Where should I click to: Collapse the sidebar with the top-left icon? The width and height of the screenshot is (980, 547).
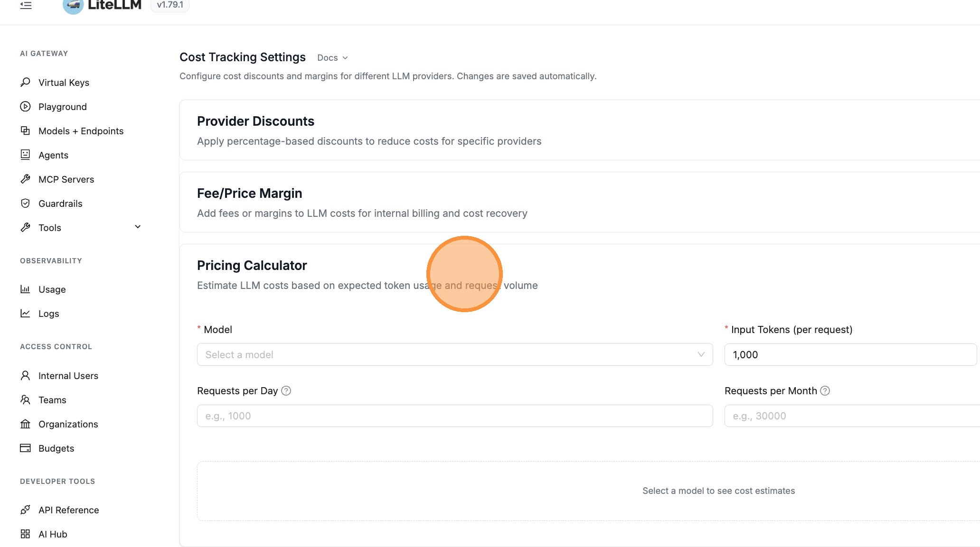point(26,5)
